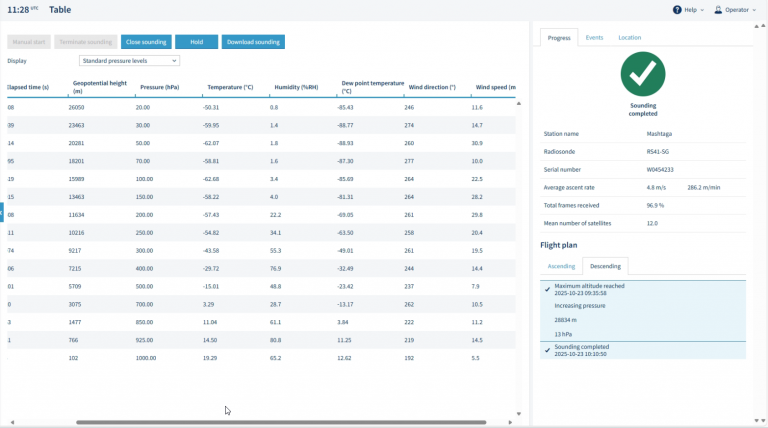Image resolution: width=768 pixels, height=428 pixels.
Task: Click the green sounding completed checkmark icon
Action: point(643,74)
